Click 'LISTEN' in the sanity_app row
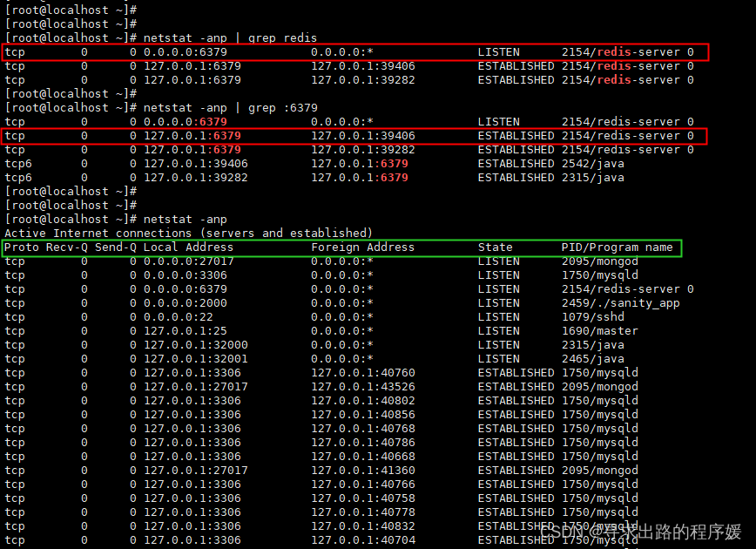Screen dimensions: 756x549 tap(498, 303)
